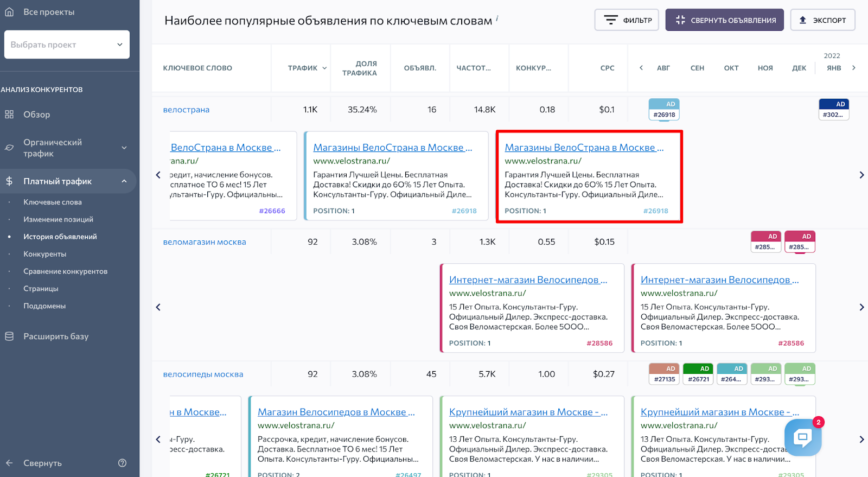Click the ДОЛЯ ТРАФИКА column header
Viewport: 868px width, 477px height.
pyautogui.click(x=360, y=68)
